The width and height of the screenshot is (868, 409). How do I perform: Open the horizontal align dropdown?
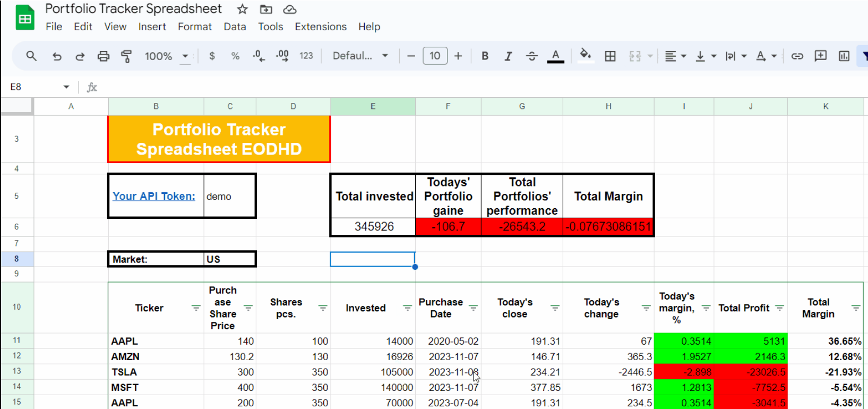coord(676,56)
